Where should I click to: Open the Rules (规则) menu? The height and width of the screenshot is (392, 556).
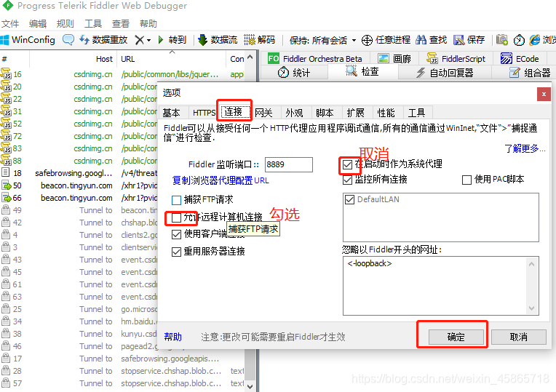tap(65, 23)
